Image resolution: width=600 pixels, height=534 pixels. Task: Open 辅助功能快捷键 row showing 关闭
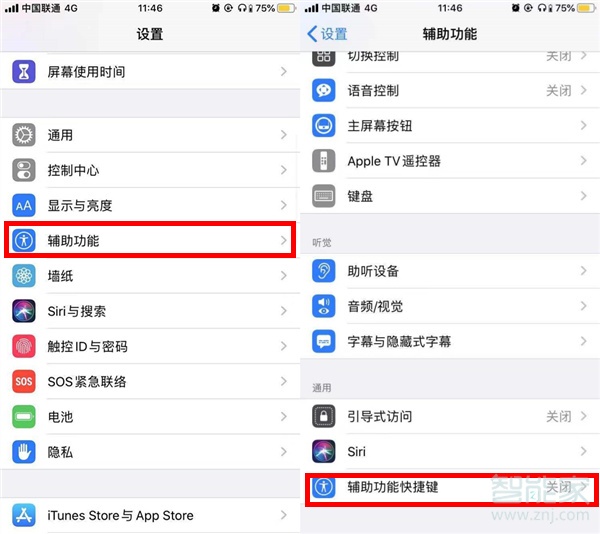click(450, 487)
